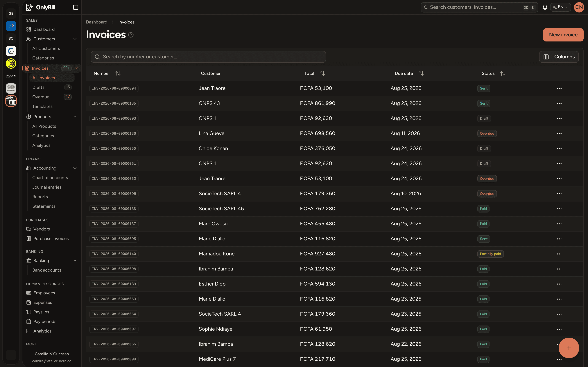Add a new workspace with plus icon
The image size is (588, 367).
tap(11, 355)
